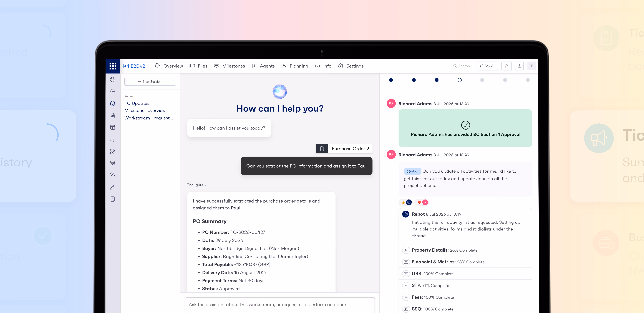Click the Property Details form icon

coord(406,250)
